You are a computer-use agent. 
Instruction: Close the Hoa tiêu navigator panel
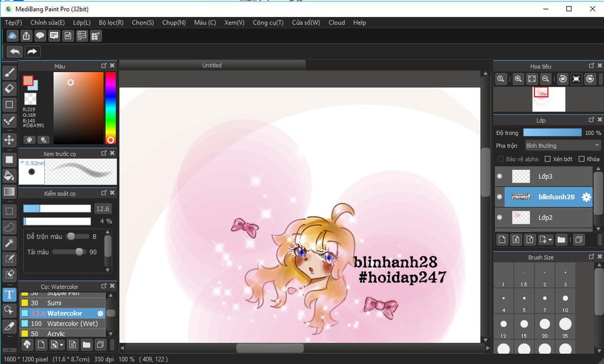pos(600,65)
